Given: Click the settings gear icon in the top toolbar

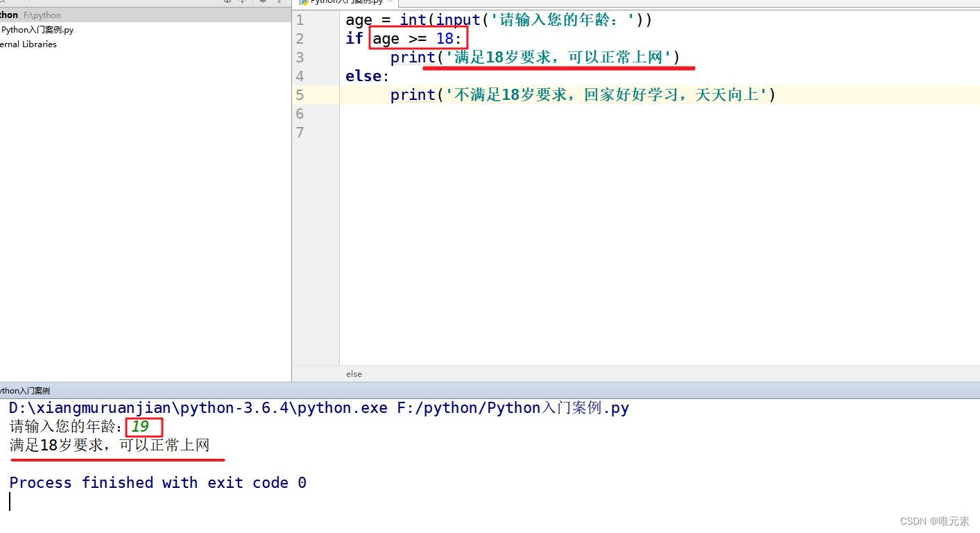Looking at the screenshot, I should (x=263, y=2).
